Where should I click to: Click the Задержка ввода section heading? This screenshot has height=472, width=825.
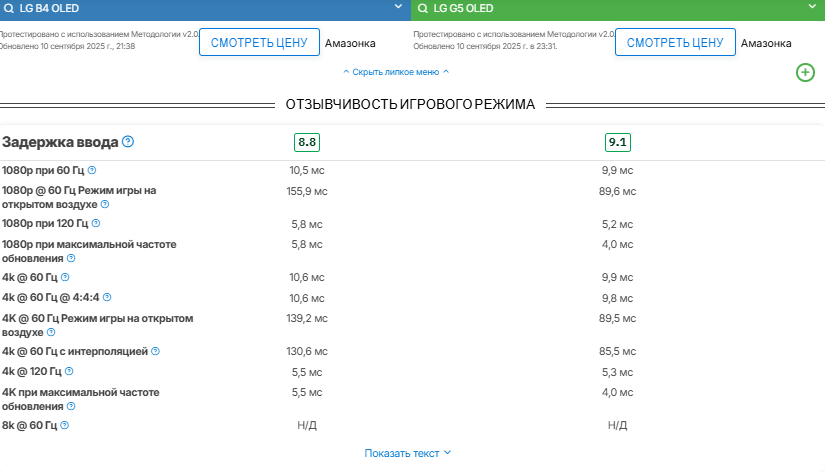[60, 142]
